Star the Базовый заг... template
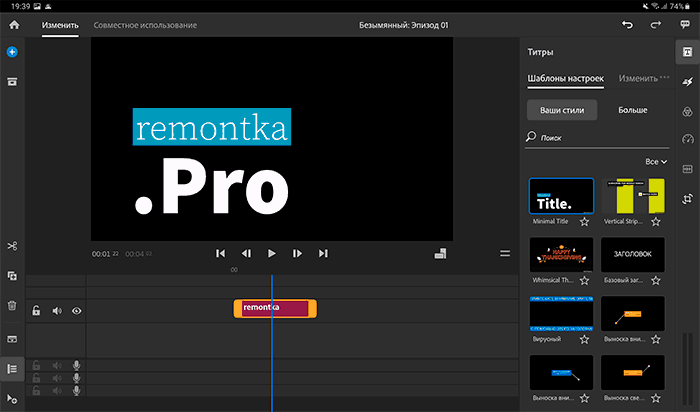This screenshot has height=412, width=700. pos(655,280)
